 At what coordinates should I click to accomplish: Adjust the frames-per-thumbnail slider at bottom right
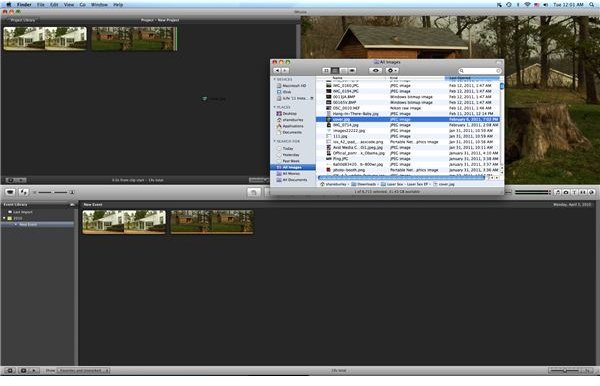point(565,370)
